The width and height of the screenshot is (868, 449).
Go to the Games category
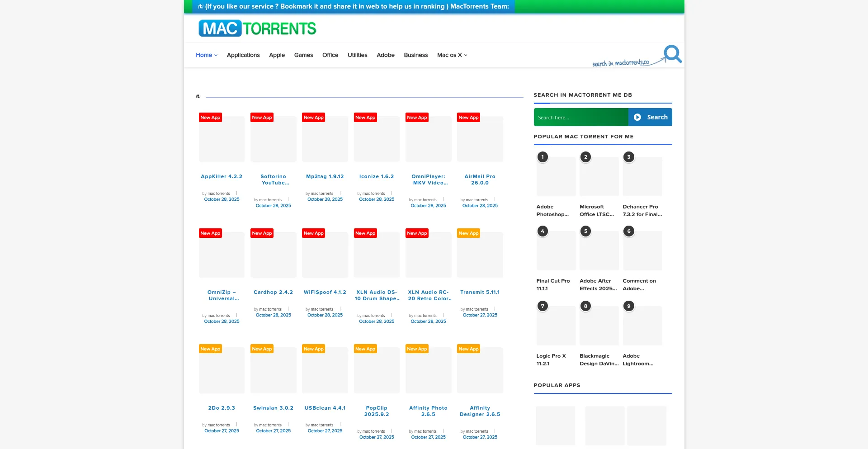(x=303, y=55)
